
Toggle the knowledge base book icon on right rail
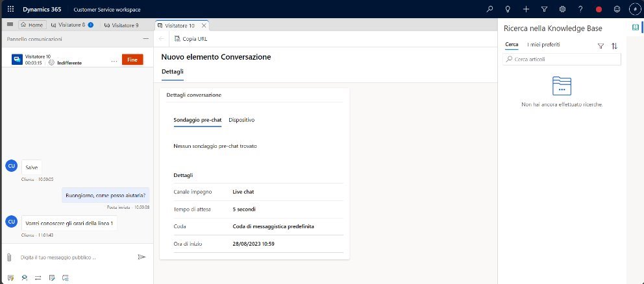point(636,27)
